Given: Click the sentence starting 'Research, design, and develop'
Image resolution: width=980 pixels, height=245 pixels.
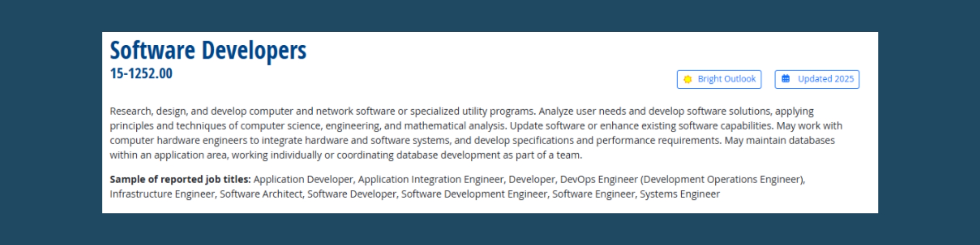Looking at the screenshot, I should coord(322,111).
